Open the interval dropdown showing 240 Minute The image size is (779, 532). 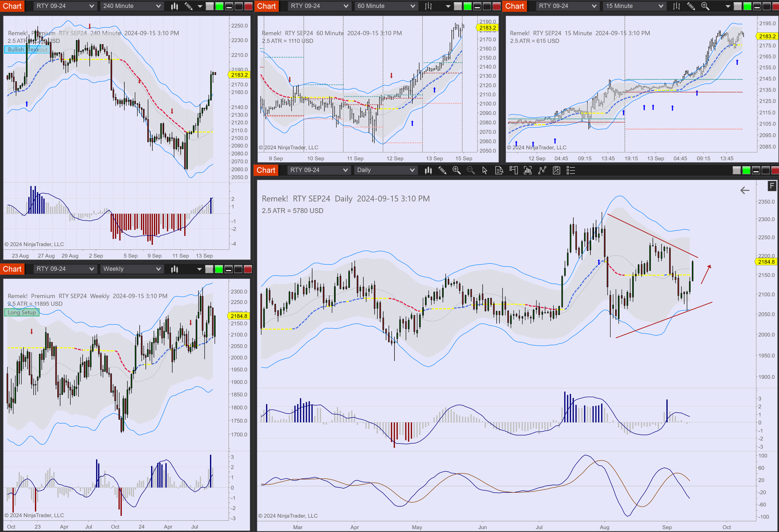pyautogui.click(x=131, y=6)
